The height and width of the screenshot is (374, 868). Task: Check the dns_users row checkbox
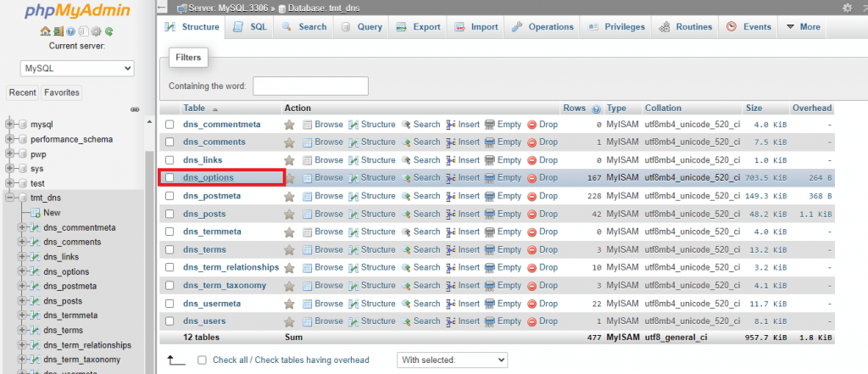(170, 321)
